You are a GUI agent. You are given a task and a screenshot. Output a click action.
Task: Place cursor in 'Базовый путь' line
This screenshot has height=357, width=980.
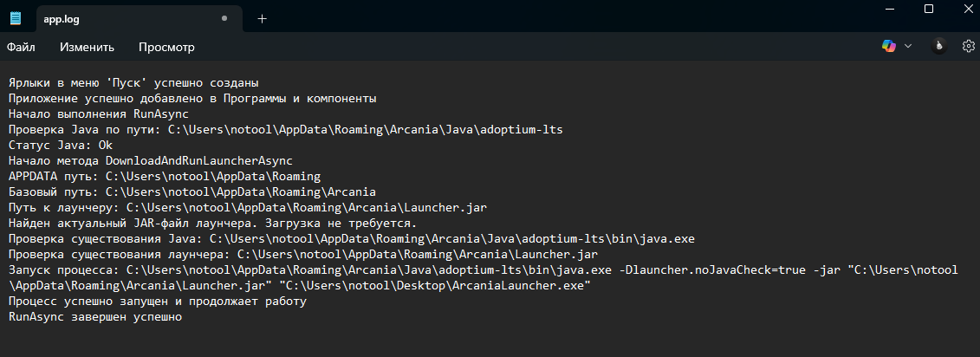click(192, 192)
